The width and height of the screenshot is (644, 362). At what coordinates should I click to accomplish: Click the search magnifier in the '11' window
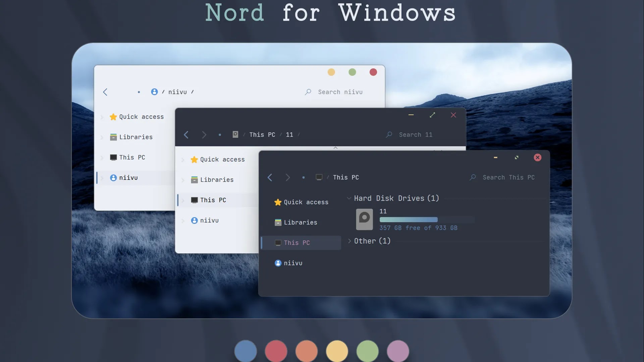click(x=389, y=134)
